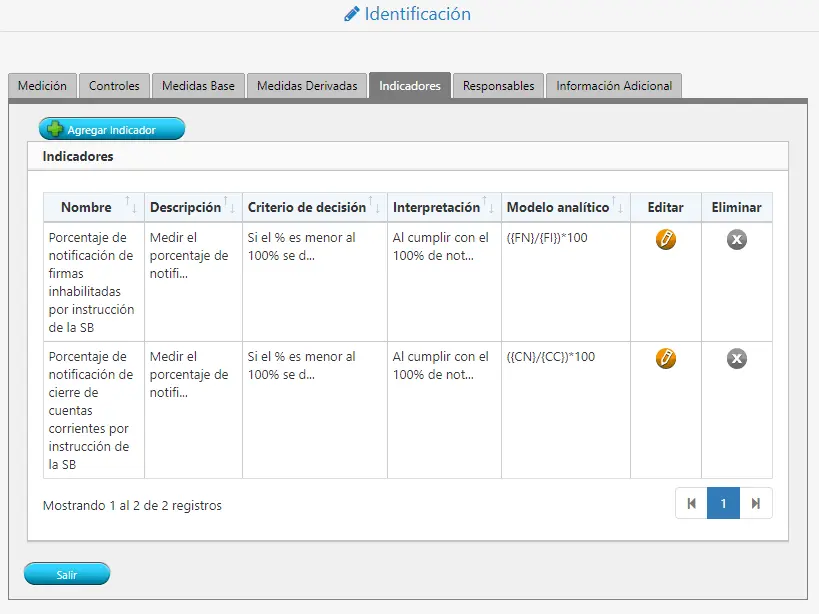Click the Indicadores panel heading
This screenshot has height=614, width=819.
coord(78,156)
